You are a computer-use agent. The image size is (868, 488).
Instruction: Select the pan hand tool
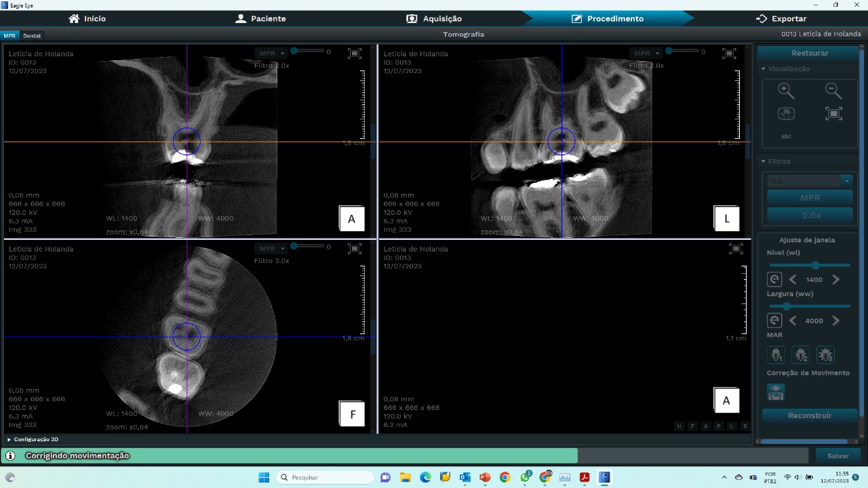786,114
